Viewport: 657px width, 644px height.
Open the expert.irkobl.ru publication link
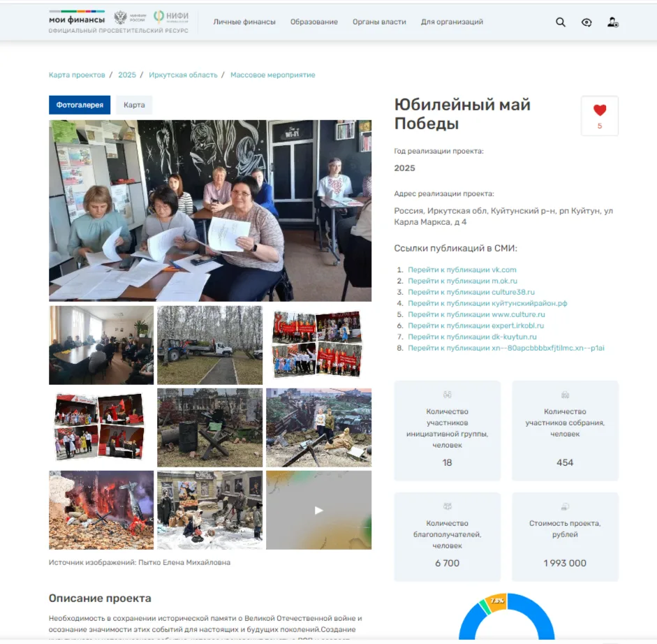click(476, 325)
